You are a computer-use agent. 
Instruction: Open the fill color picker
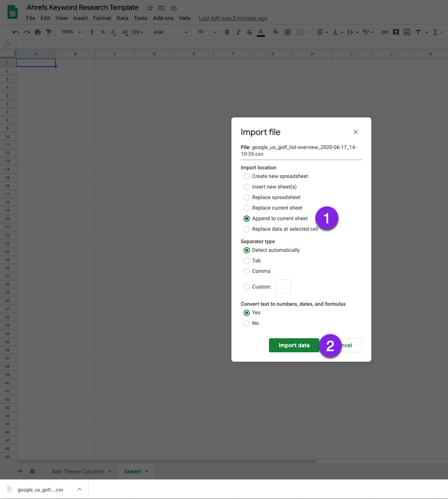(276, 32)
